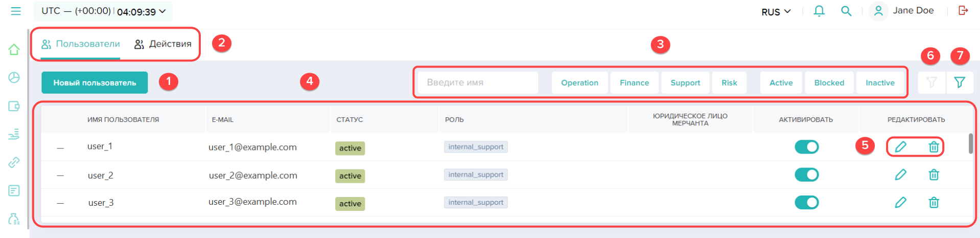
Task: Open the RUS language dropdown
Action: tap(776, 12)
